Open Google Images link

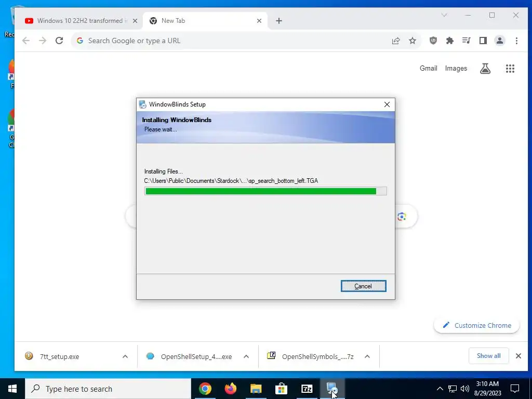(456, 68)
